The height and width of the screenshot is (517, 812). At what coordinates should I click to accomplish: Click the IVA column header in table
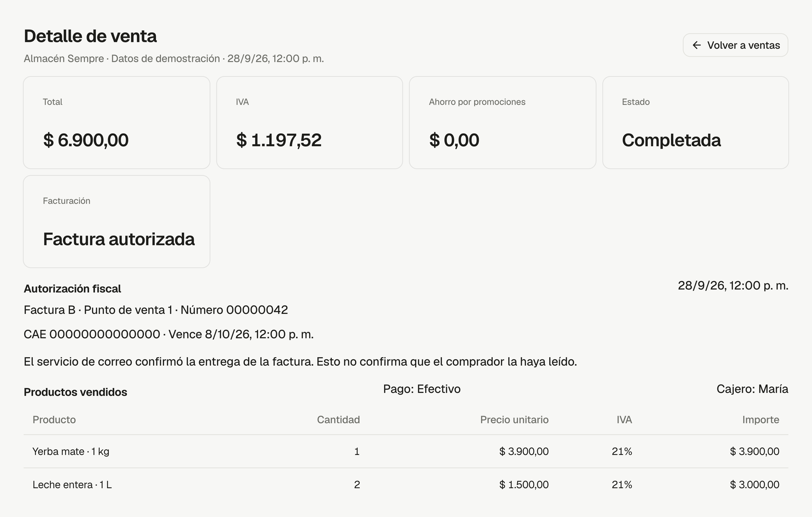click(624, 420)
